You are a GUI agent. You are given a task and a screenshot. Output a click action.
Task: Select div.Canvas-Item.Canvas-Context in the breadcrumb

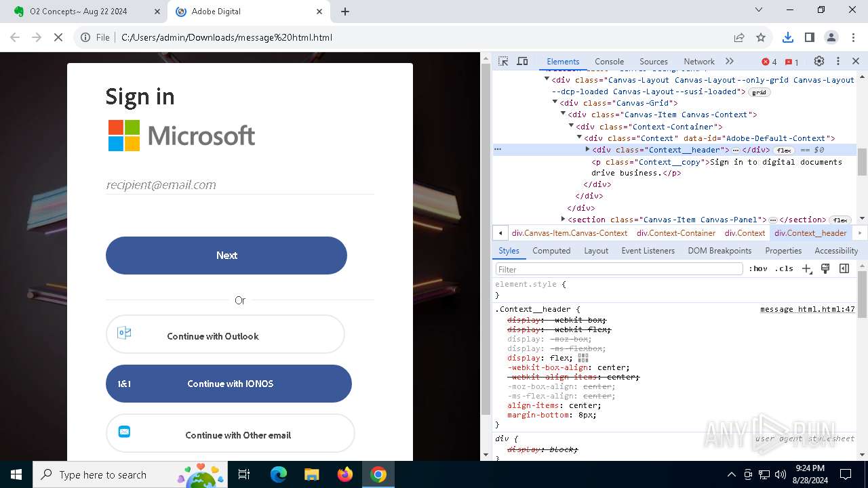pos(570,233)
